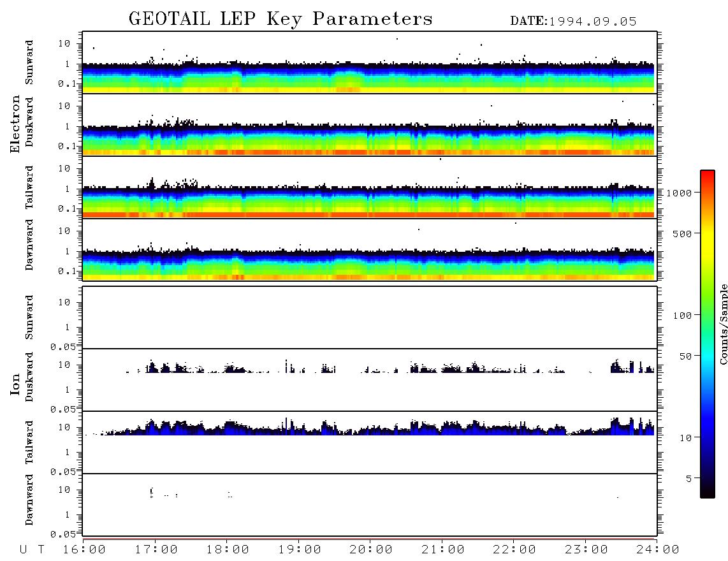Screen dimensions: 728x561
Task: Click inside the Electron Sunward spectrogram panel
Action: (370, 62)
